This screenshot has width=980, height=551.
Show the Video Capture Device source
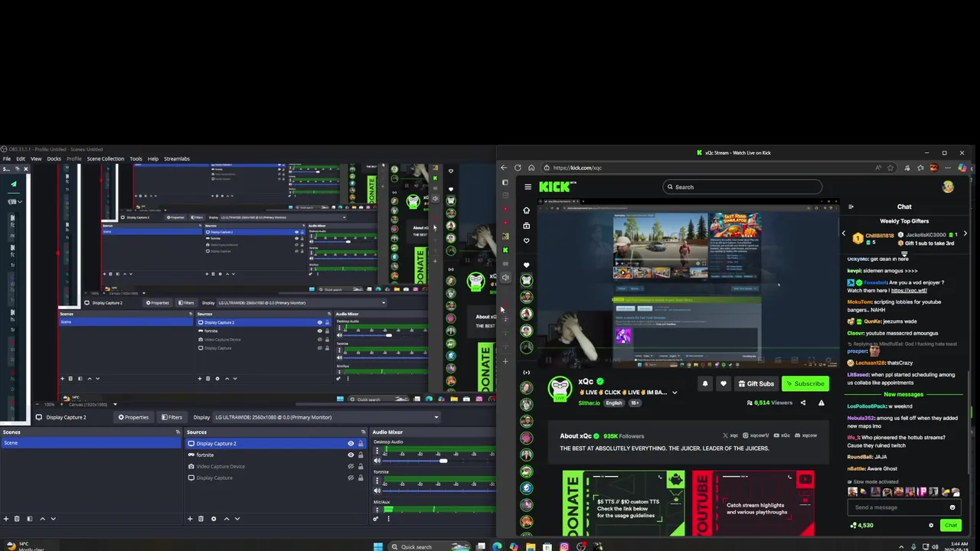(x=351, y=466)
